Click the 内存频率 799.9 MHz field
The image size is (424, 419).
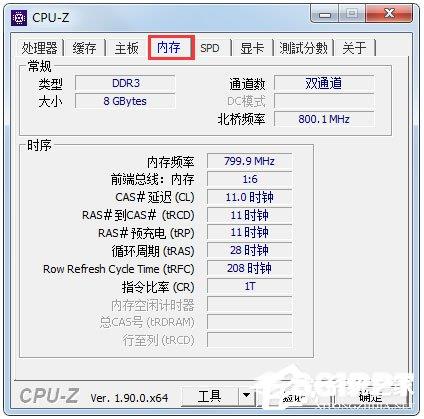[x=249, y=161]
